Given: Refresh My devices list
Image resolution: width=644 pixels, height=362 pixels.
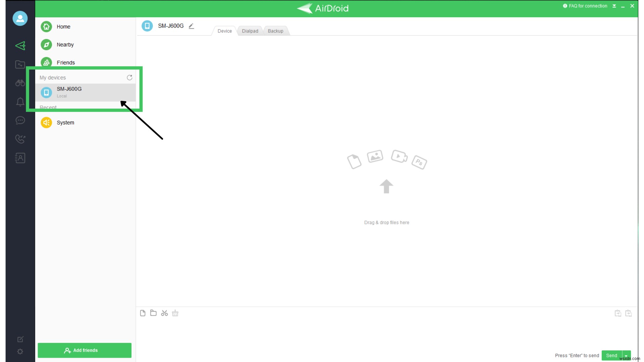Looking at the screenshot, I should click(129, 77).
